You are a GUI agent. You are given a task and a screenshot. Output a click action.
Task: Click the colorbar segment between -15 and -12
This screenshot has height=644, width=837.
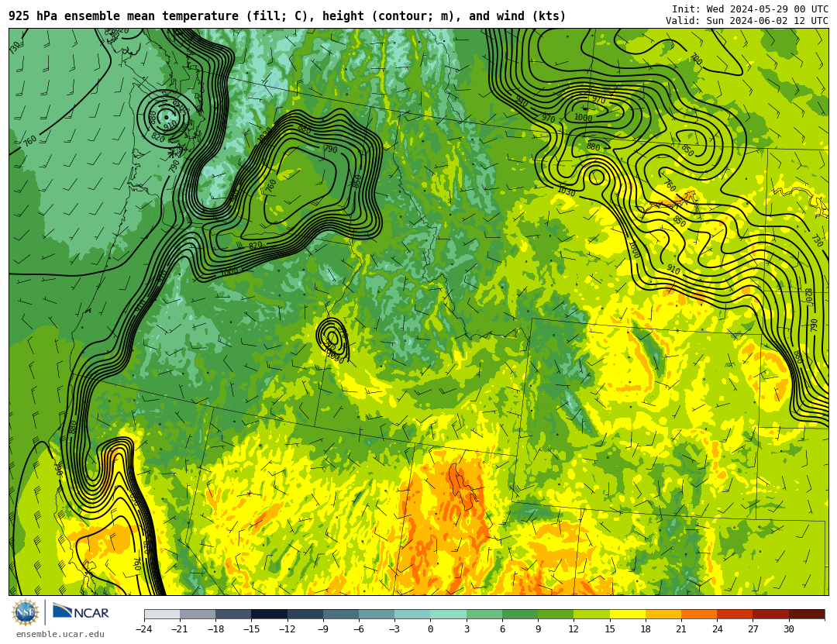tap(270, 614)
